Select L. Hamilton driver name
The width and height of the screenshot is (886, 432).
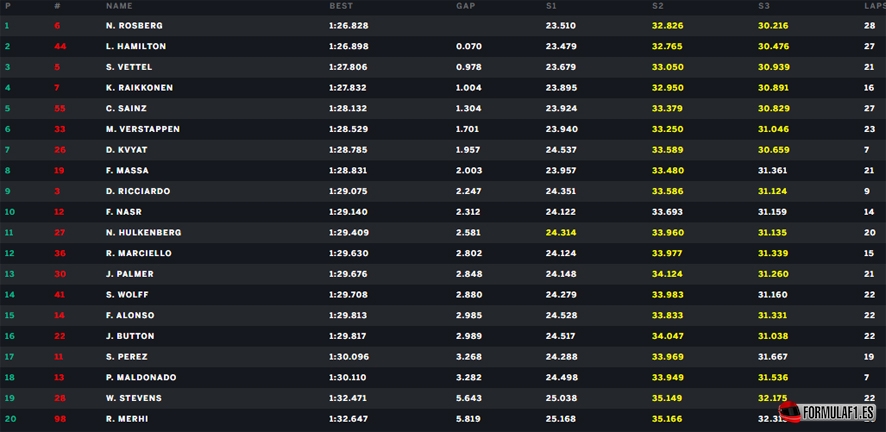pyautogui.click(x=136, y=46)
